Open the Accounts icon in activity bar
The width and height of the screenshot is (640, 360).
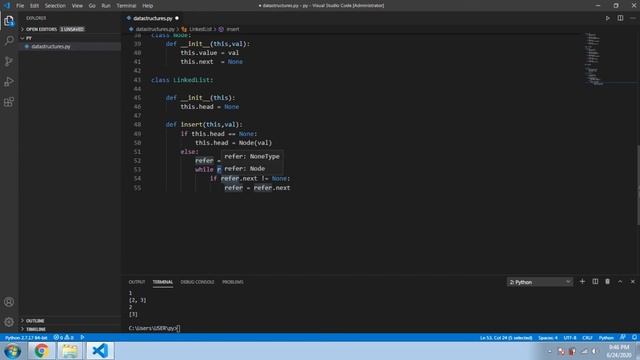tap(9, 302)
